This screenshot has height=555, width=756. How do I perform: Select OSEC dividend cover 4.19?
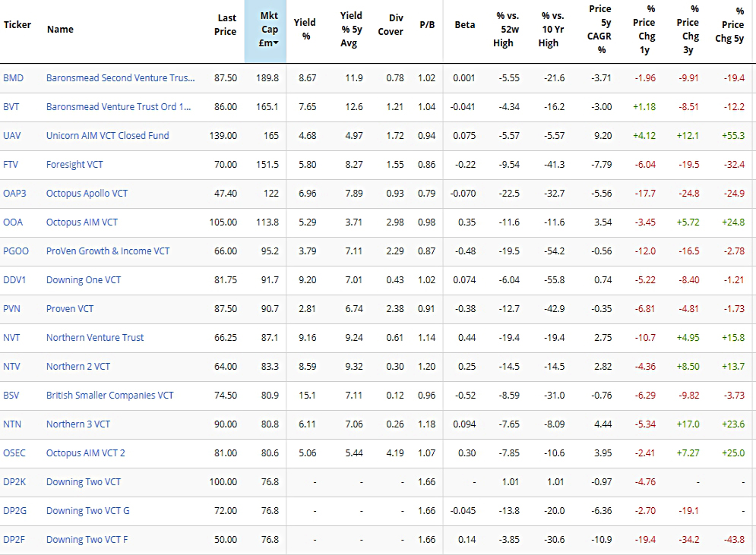pyautogui.click(x=395, y=453)
